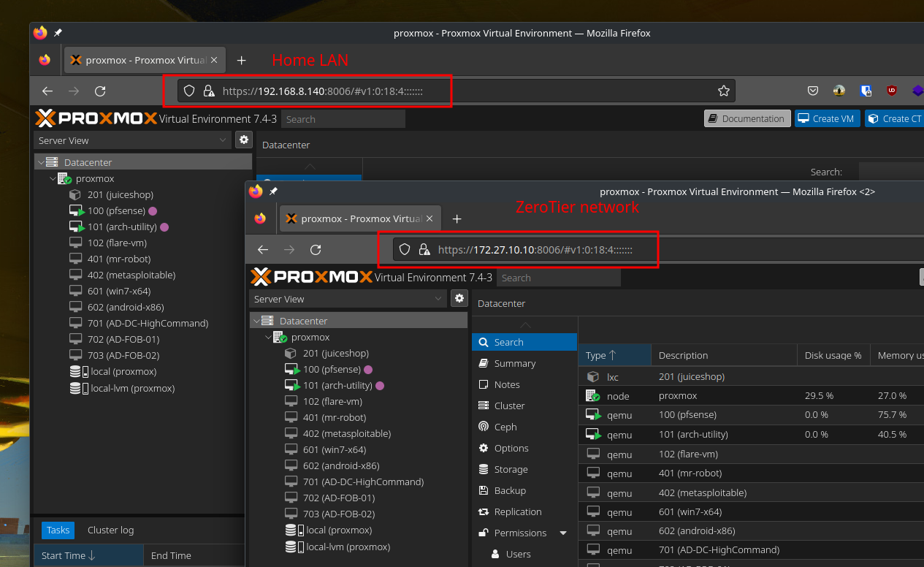Screen dimensions: 924x567
Task: Click the pin icon in the front window title bar
Action: (x=273, y=191)
